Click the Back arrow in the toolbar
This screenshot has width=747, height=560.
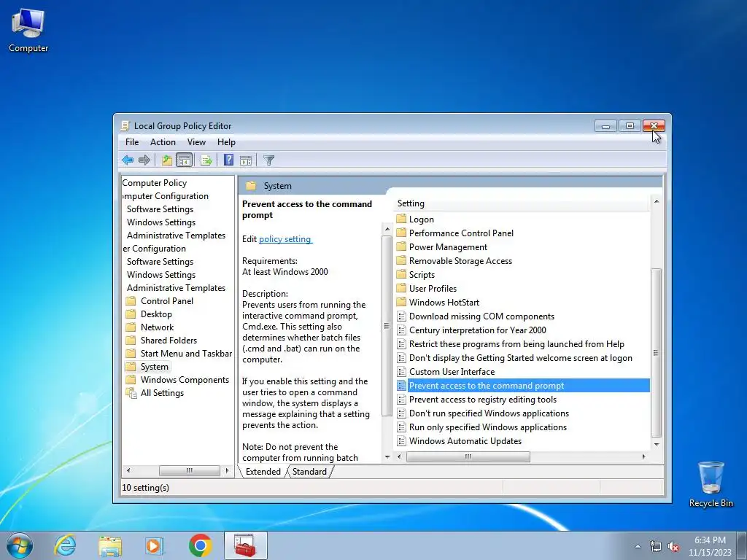coord(127,160)
